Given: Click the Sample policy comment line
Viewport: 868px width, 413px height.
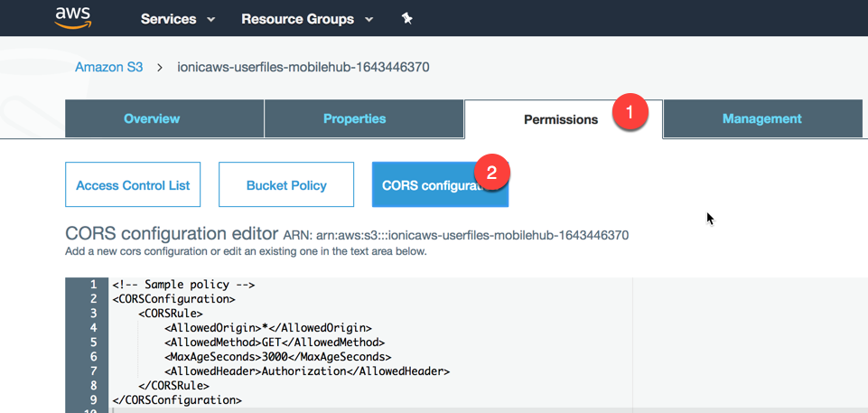Looking at the screenshot, I should (x=183, y=285).
